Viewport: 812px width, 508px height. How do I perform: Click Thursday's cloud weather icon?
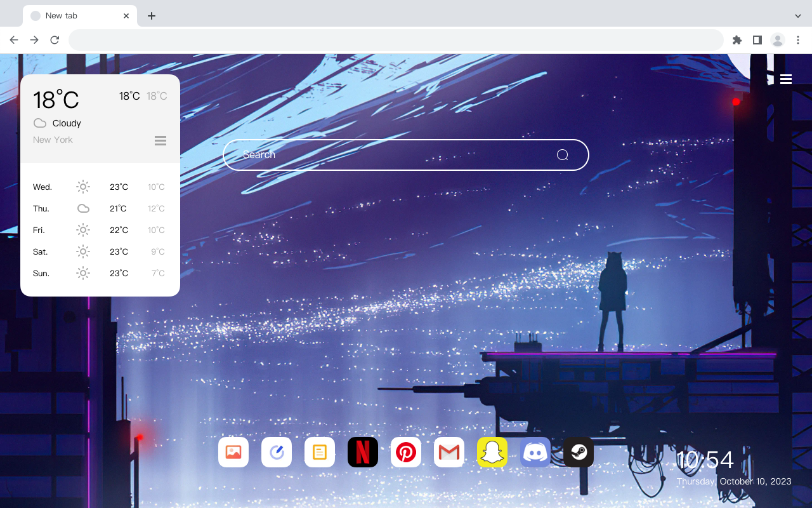[83, 208]
